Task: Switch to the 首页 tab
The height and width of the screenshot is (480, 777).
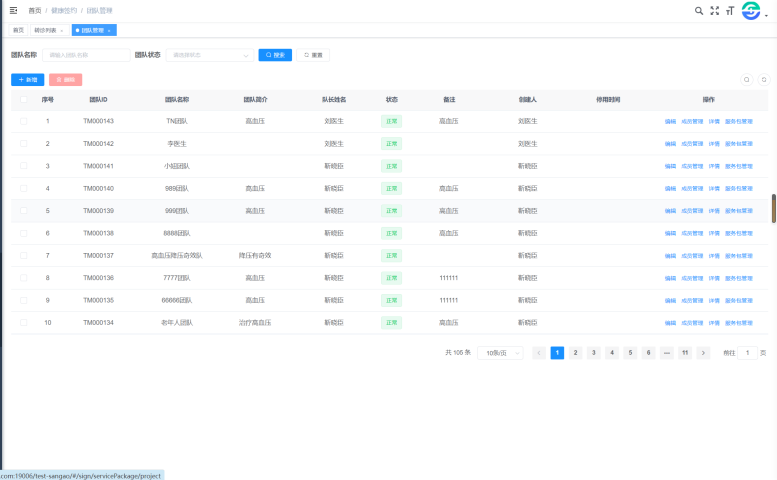Action: 18,31
